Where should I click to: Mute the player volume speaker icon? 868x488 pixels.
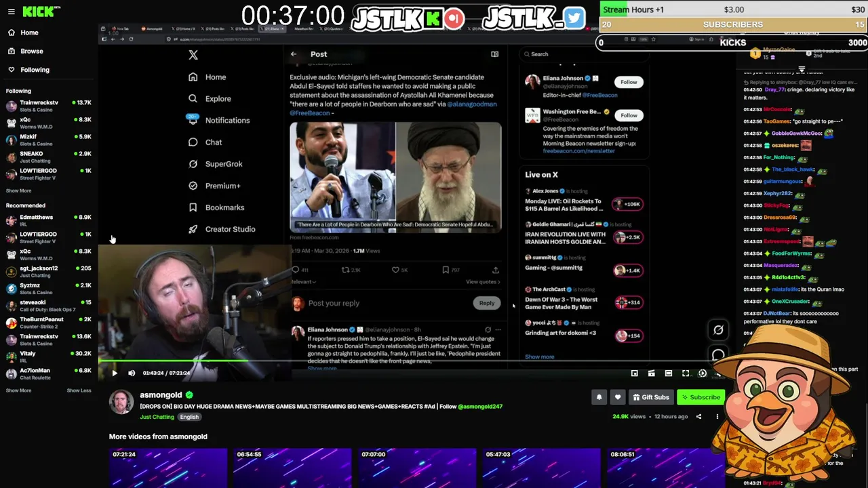click(x=132, y=373)
